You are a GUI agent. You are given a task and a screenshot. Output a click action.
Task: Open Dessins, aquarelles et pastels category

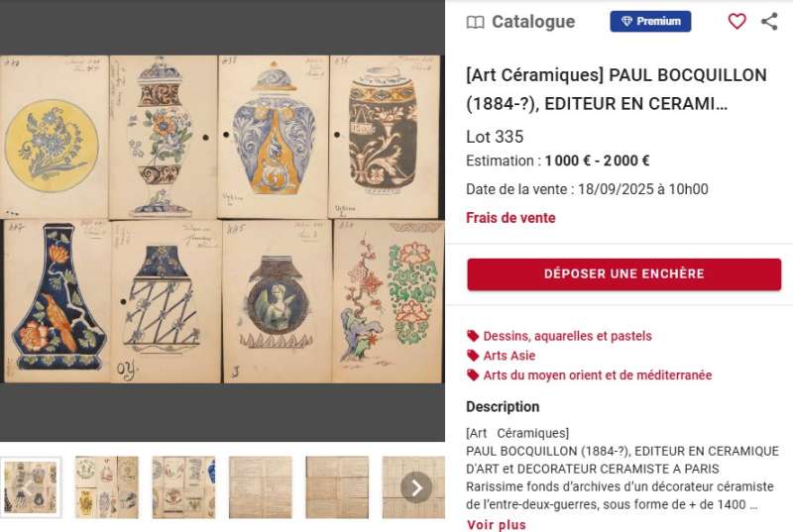pos(567,336)
